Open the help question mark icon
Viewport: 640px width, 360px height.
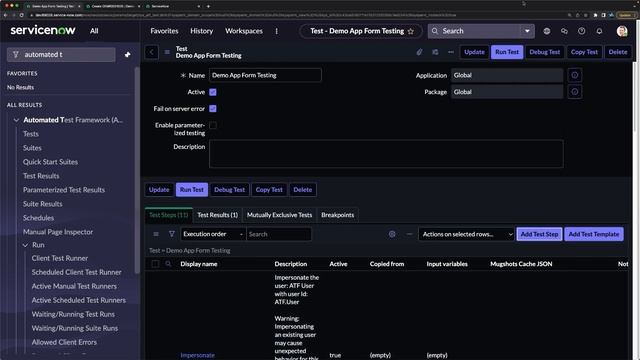pos(582,31)
